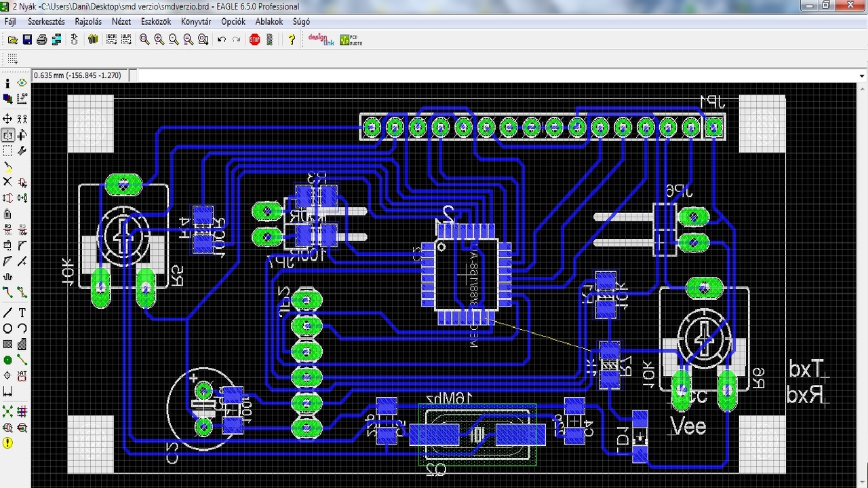Open the Könyvtár menu
Viewport: 868px width, 488px height.
(x=196, y=22)
